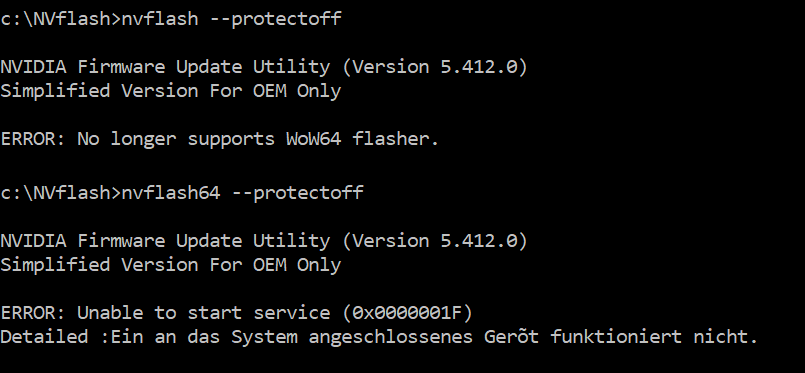
Task: Click the 'ERROR: No longer supports WoW64 flasher.' line
Action: pyautogui.click(x=220, y=139)
